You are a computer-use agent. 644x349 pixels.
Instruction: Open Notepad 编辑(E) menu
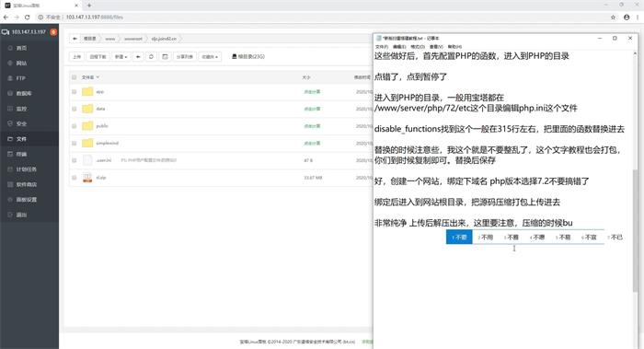coord(399,47)
